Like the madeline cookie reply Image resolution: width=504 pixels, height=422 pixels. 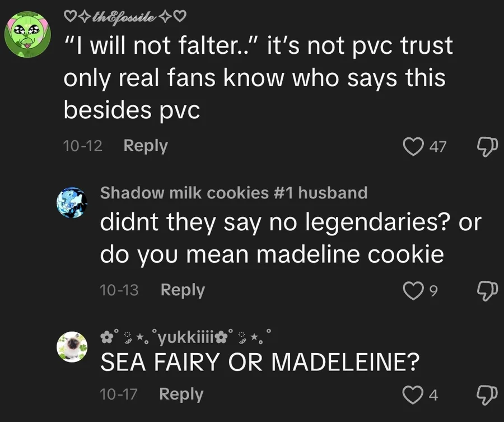click(x=413, y=291)
